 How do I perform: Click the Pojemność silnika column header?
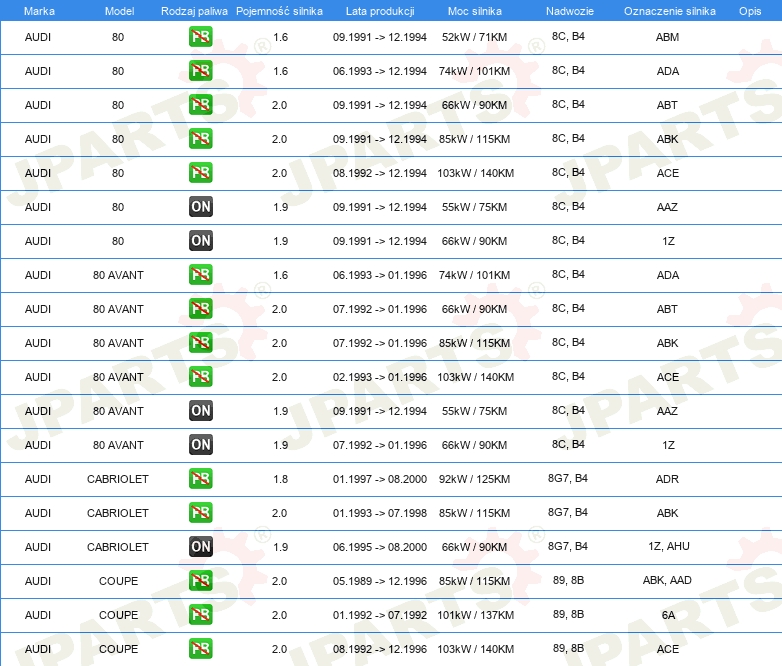[279, 11]
